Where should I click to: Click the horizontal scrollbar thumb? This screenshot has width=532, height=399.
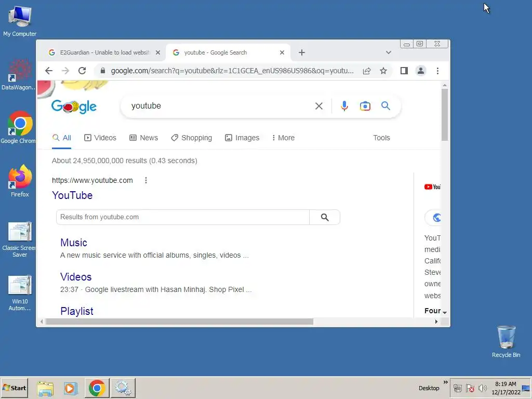point(179,322)
